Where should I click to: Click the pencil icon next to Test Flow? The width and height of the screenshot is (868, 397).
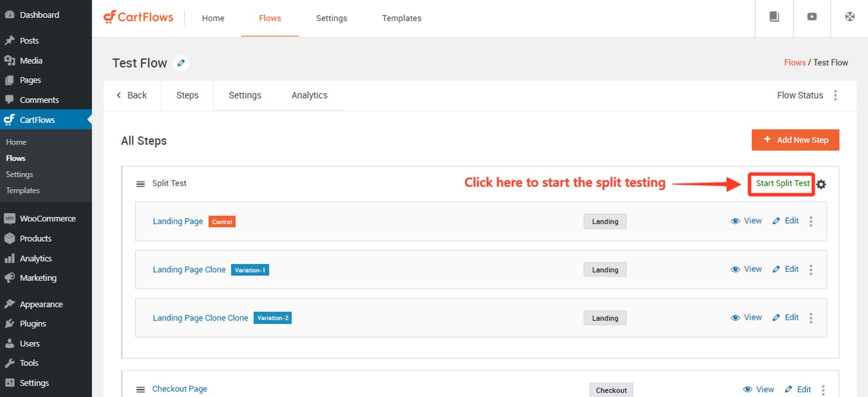[181, 63]
